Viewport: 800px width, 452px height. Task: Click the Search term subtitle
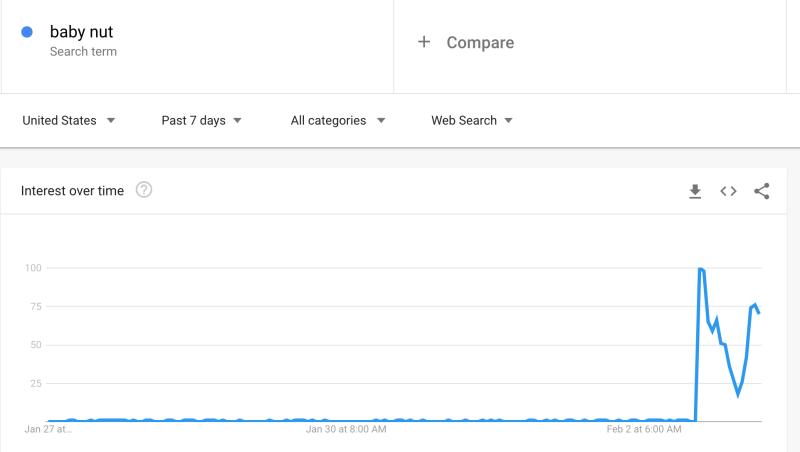click(x=83, y=52)
